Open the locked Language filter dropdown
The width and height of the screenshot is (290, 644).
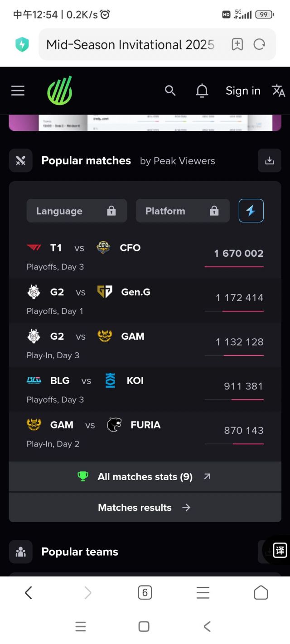pyautogui.click(x=77, y=211)
